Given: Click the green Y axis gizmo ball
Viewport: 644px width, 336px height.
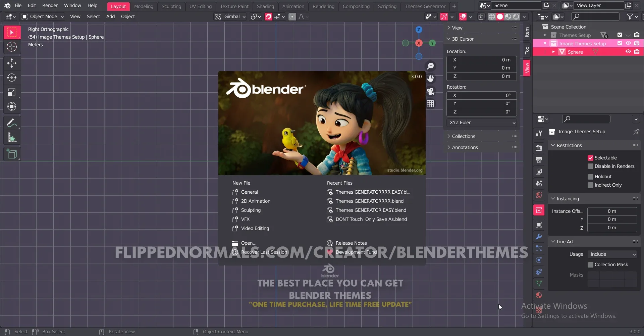Looking at the screenshot, I should pyautogui.click(x=432, y=43).
